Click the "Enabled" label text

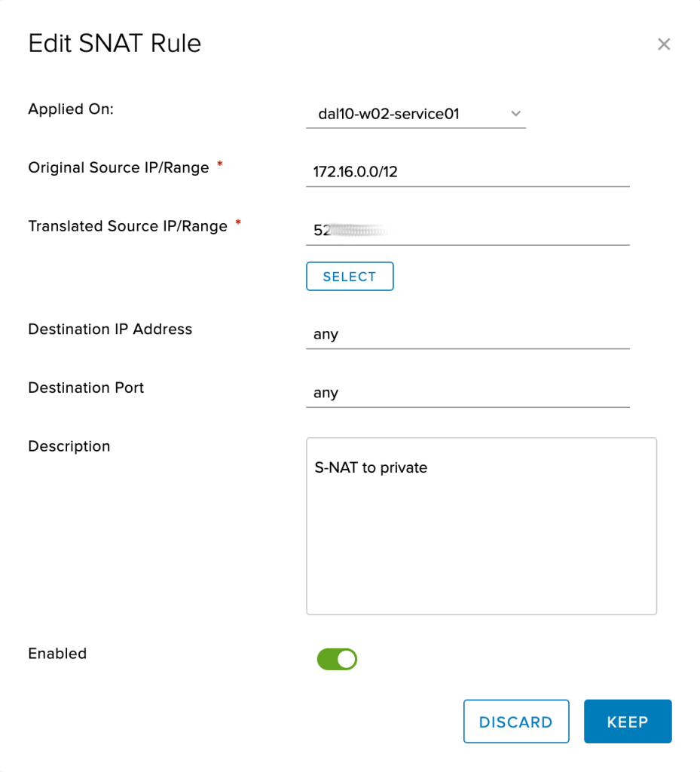tap(57, 654)
